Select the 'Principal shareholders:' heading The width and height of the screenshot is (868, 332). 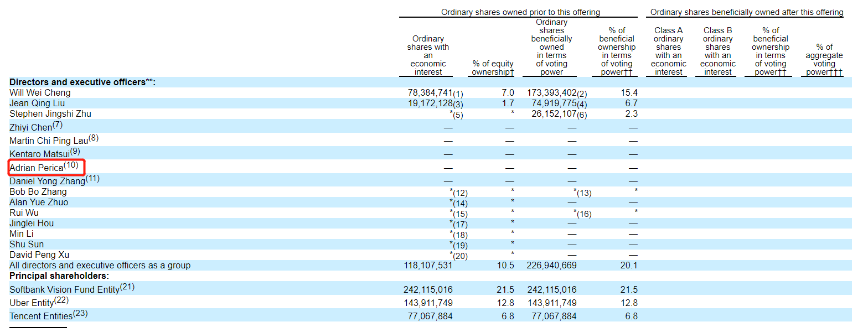pos(59,276)
